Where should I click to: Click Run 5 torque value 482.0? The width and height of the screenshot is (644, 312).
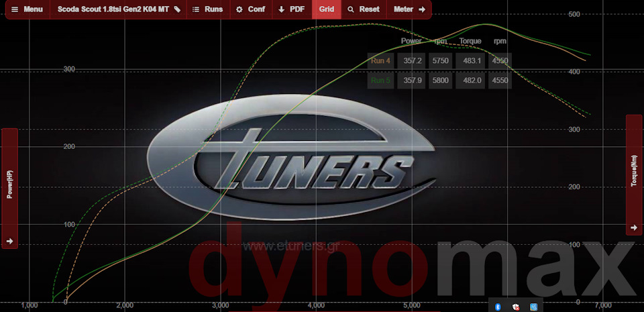(x=470, y=81)
